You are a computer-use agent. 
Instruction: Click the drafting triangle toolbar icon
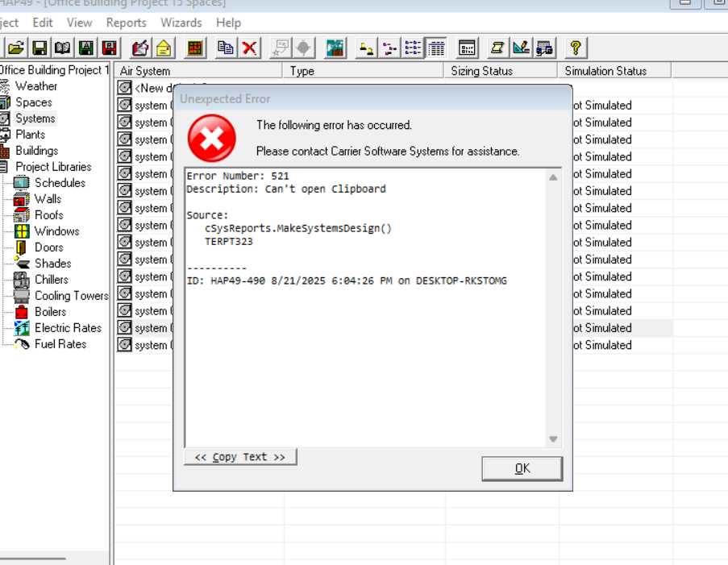[x=521, y=48]
